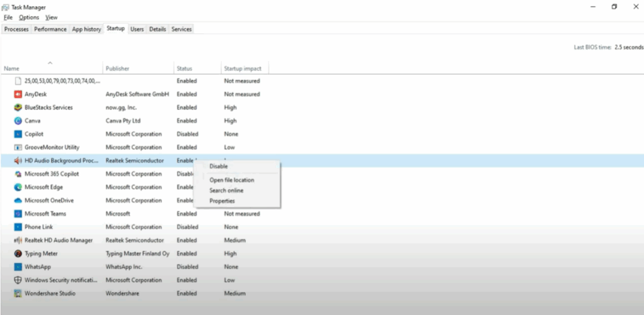
Task: Click the Copilot row icon
Action: pos(18,134)
